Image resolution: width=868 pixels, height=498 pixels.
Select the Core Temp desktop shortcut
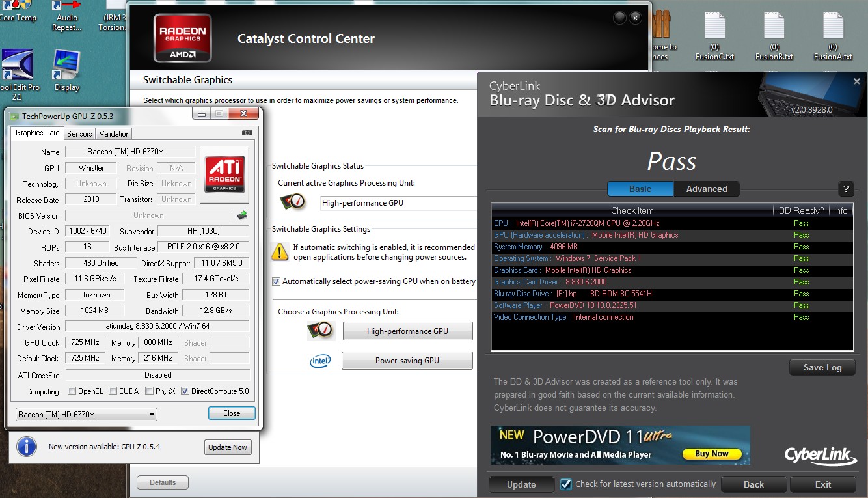[x=18, y=12]
